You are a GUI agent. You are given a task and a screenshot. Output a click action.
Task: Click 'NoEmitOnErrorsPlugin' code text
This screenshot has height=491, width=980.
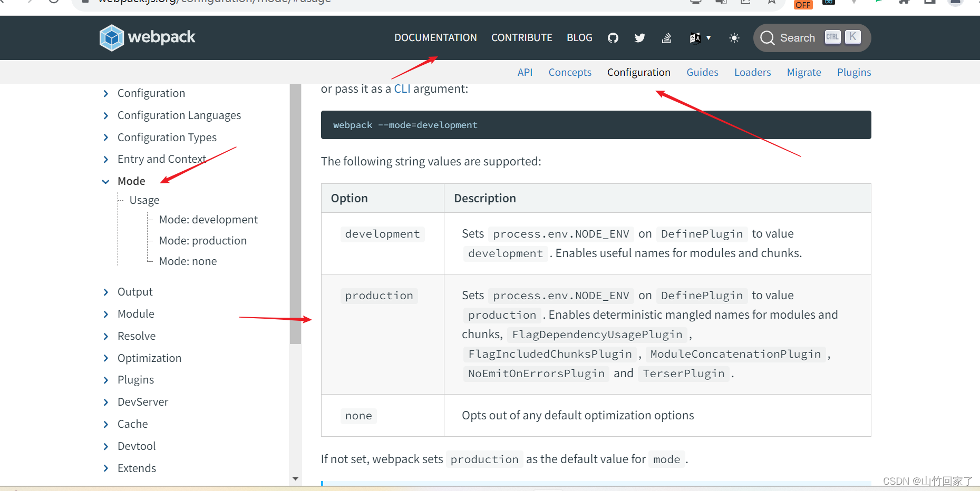point(536,374)
